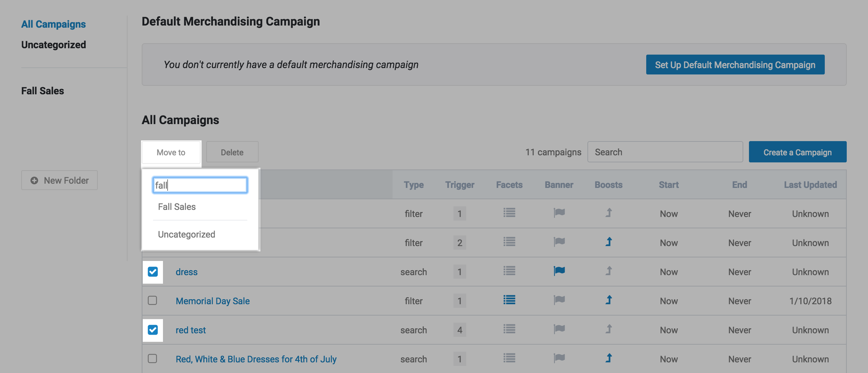Click Create a Campaign button
Screen dimensions: 868x373
[797, 152]
